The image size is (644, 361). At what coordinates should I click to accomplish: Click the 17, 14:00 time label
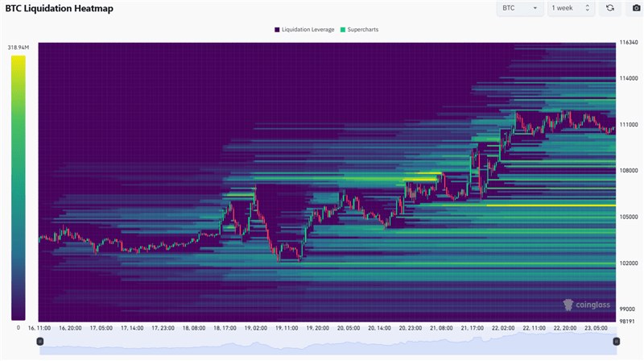point(132,328)
